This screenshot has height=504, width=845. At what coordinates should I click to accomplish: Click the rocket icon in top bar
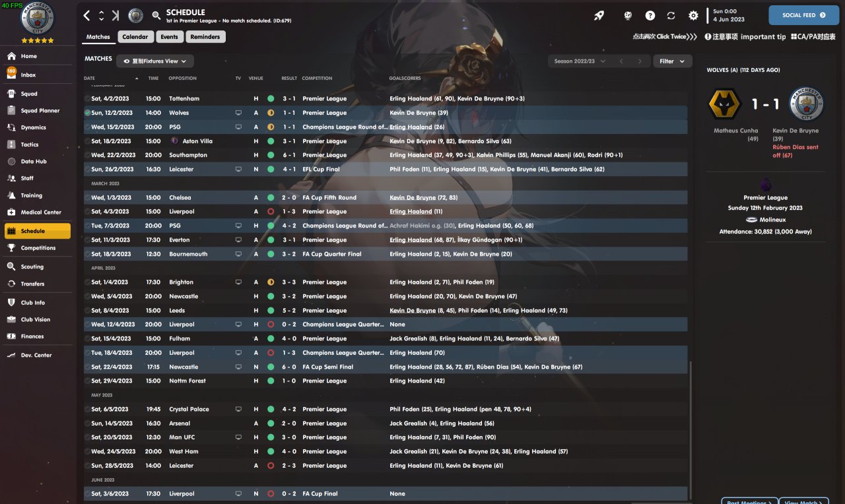[x=599, y=15]
